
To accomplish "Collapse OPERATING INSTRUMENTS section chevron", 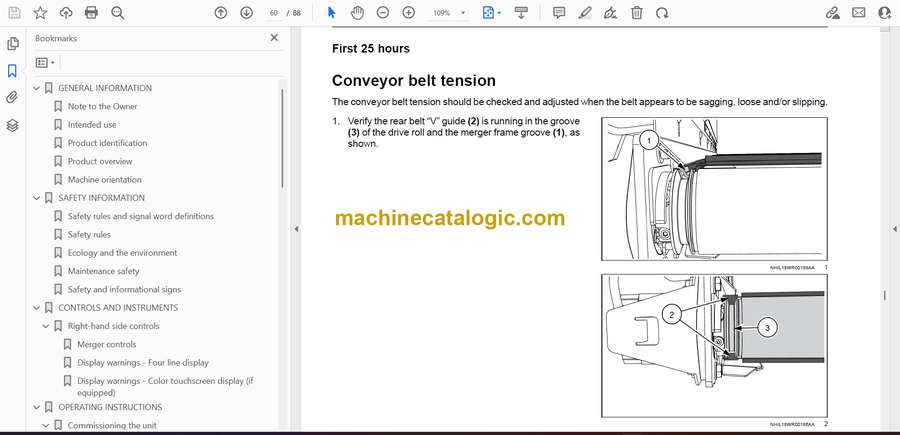I will point(37,407).
